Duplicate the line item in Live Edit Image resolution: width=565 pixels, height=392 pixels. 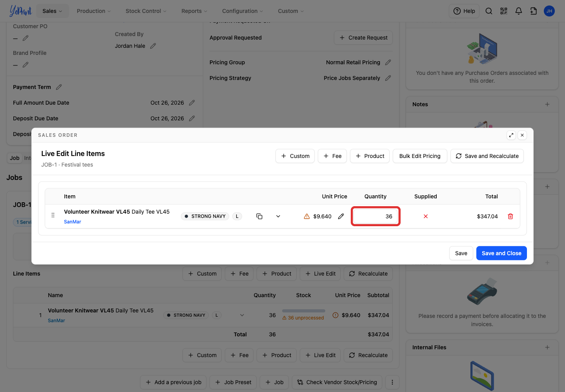tap(259, 216)
